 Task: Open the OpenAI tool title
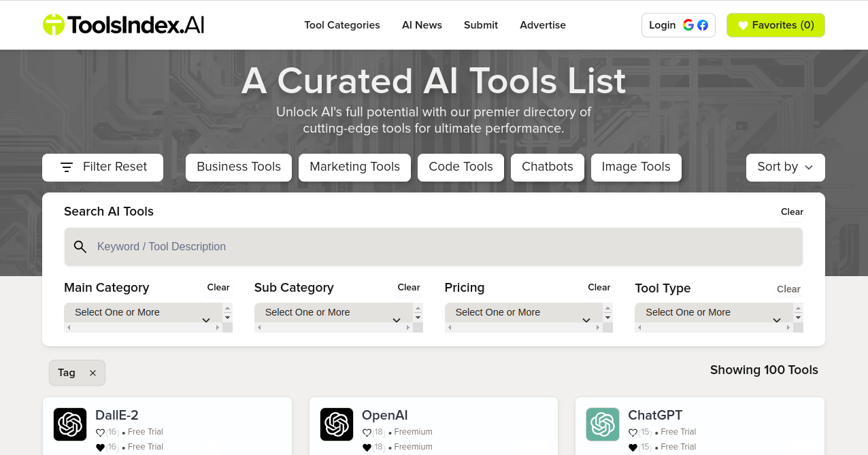click(385, 415)
